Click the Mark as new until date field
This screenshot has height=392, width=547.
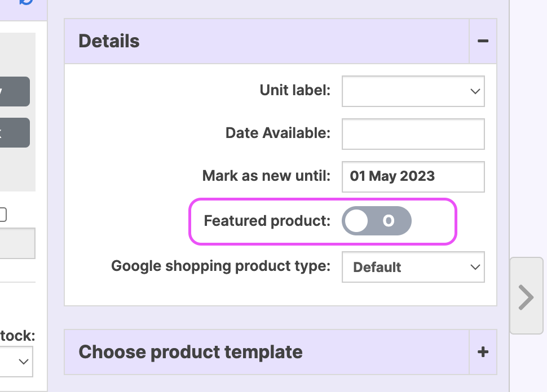[x=413, y=176]
